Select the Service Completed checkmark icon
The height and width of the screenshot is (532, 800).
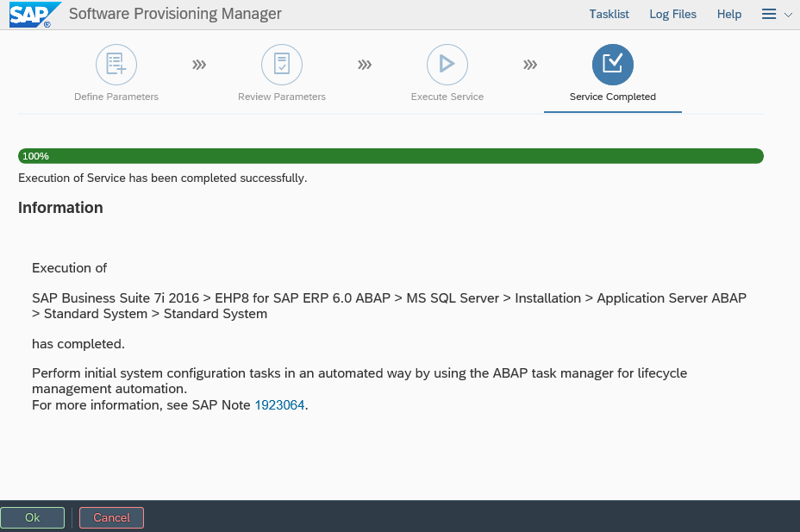[612, 64]
